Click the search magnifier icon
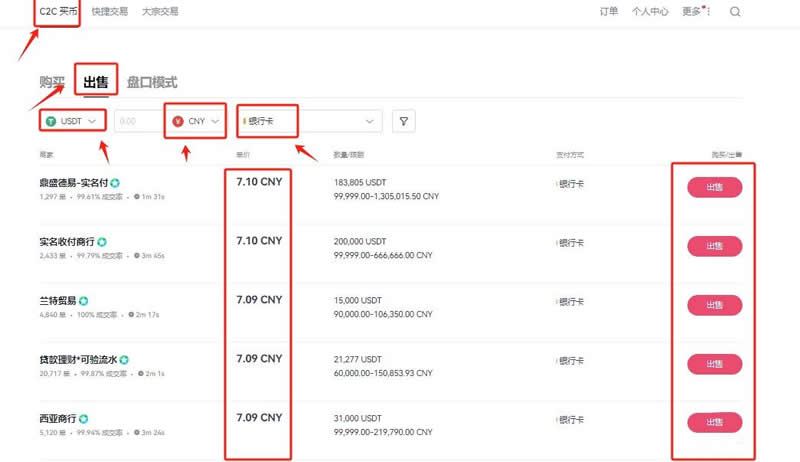 tap(735, 12)
